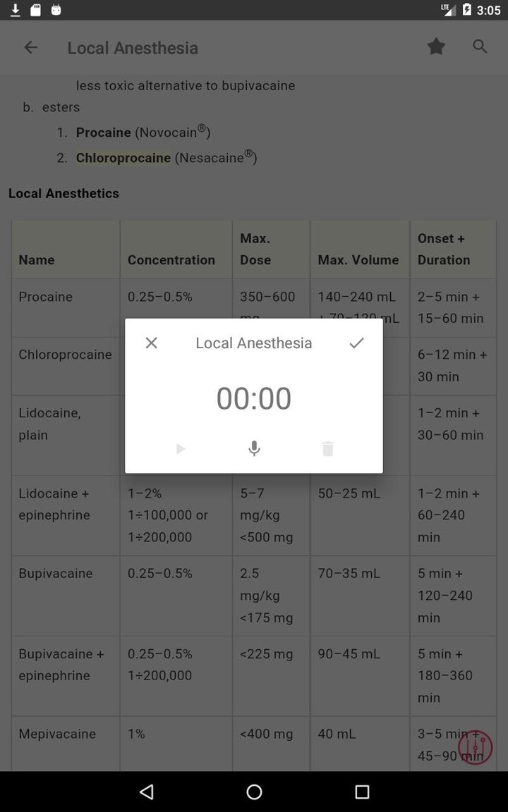
Task: Tap the '50–25 mL' volume cell
Action: click(360, 515)
